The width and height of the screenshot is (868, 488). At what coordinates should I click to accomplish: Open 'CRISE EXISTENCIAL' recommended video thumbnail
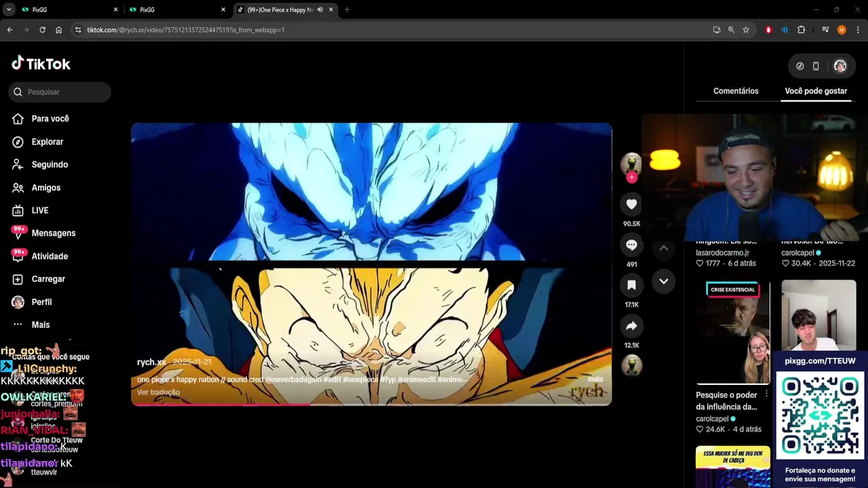733,332
